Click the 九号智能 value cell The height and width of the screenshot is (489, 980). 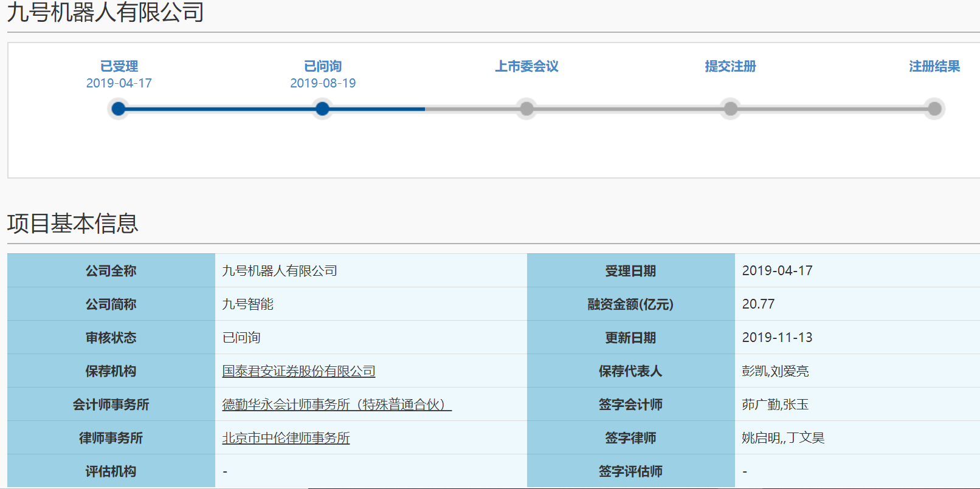[371, 304]
